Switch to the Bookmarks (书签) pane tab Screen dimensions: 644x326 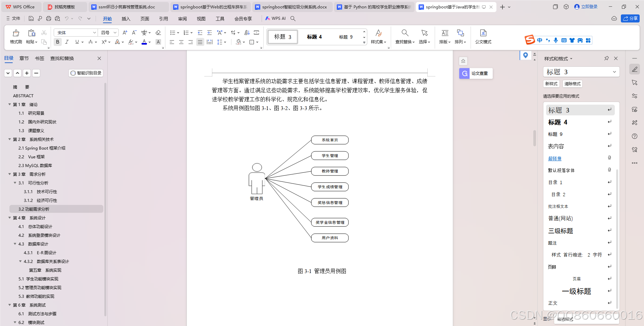(40, 58)
